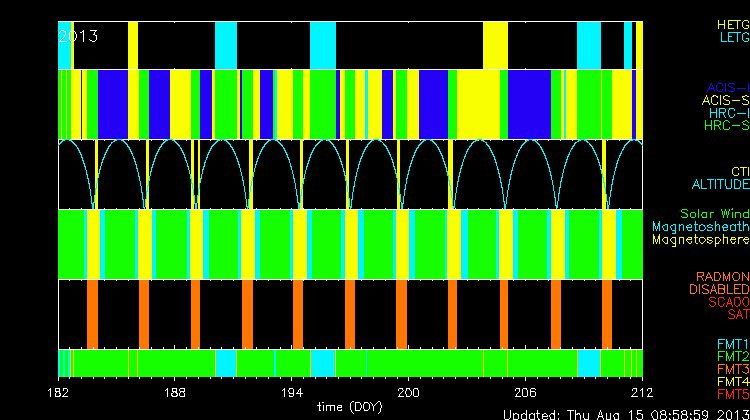Click the LETG legend label
750x420 pixels.
click(733, 38)
